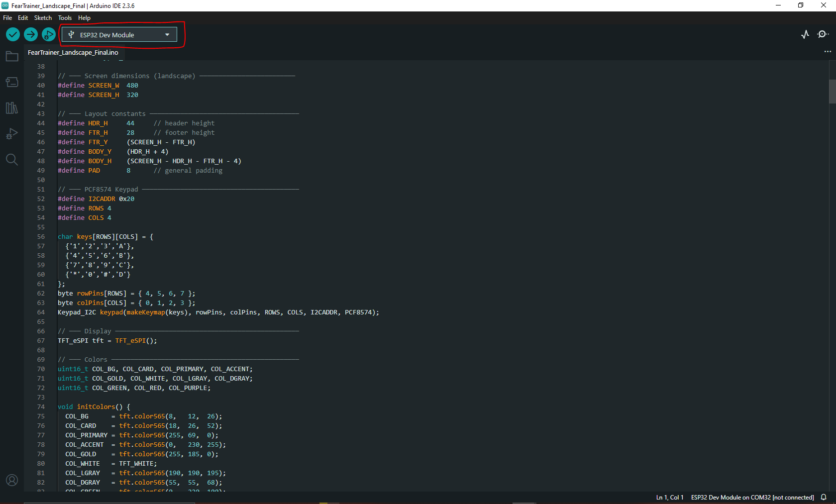836x504 pixels.
Task: Select the FearTrainer_Landscape_Final.ino tab
Action: tap(73, 52)
